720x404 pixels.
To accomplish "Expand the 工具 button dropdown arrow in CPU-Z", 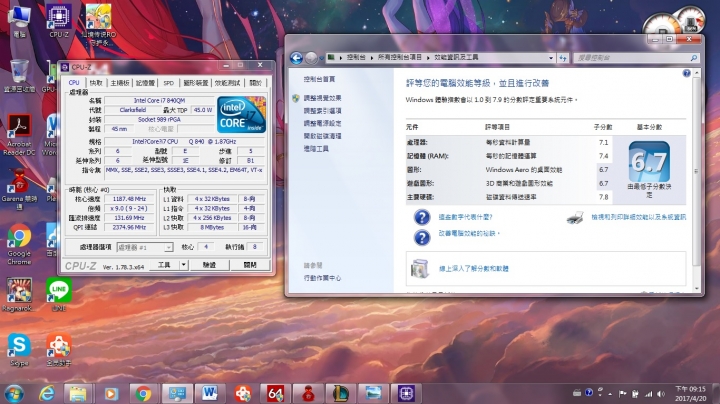I will [184, 265].
